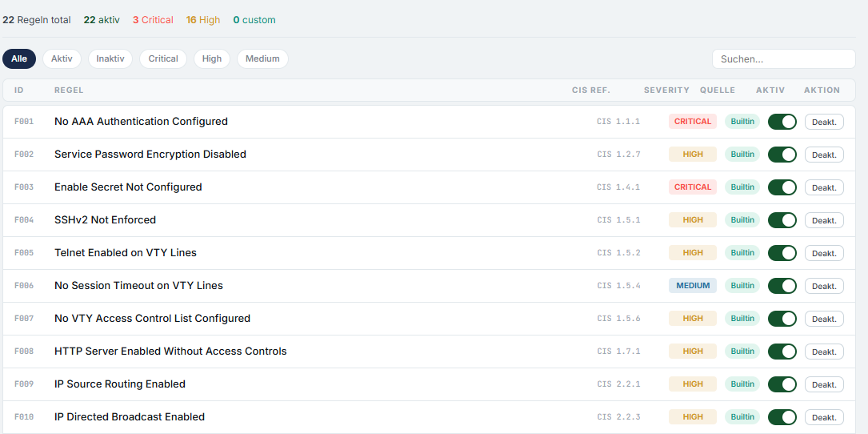Click rule name IP Directed Broadcast Enabled
The width and height of the screenshot is (868, 434).
[x=129, y=417]
